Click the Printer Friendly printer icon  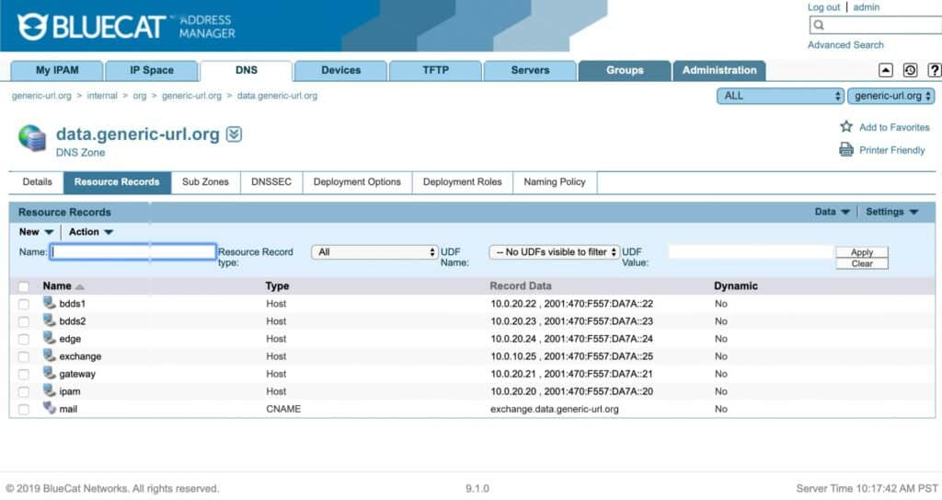point(846,150)
